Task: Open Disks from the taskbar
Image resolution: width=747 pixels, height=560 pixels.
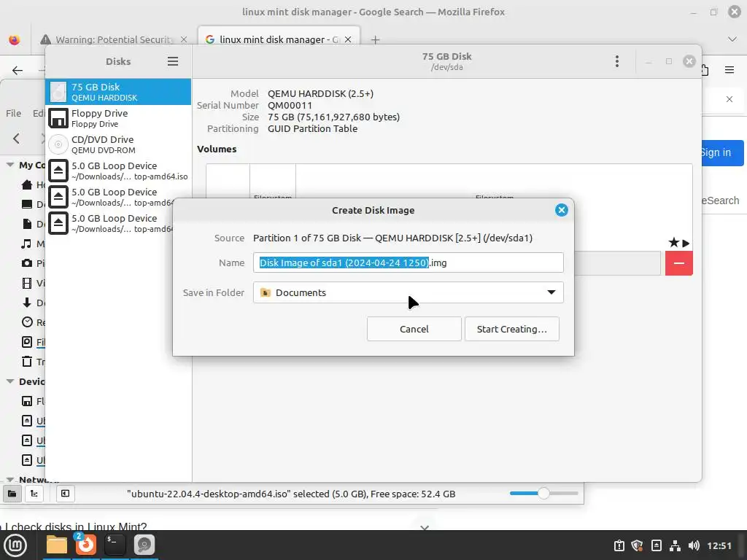Action: pyautogui.click(x=144, y=545)
